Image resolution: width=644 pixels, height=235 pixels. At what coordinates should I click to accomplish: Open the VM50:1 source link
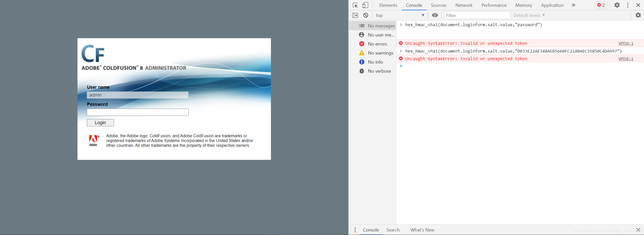pos(626,43)
